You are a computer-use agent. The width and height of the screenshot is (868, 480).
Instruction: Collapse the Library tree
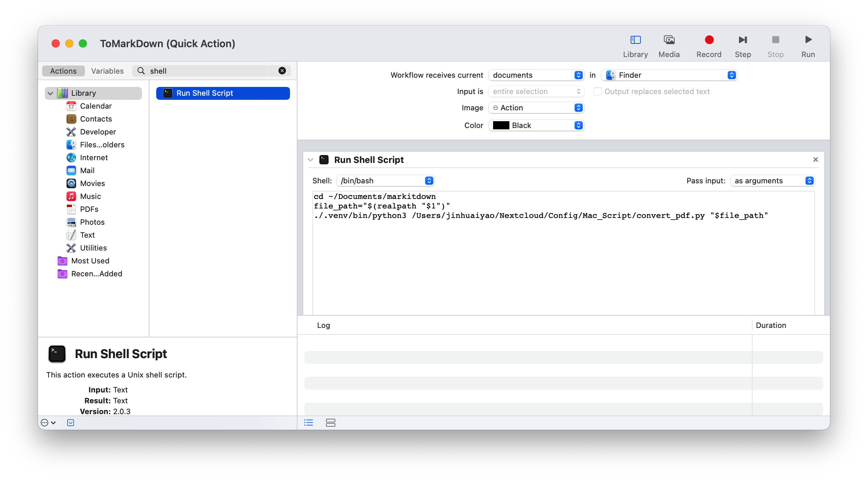click(x=50, y=93)
